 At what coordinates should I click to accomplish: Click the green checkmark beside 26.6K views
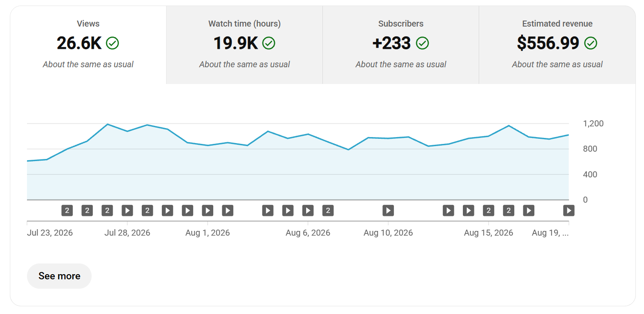coord(113,43)
